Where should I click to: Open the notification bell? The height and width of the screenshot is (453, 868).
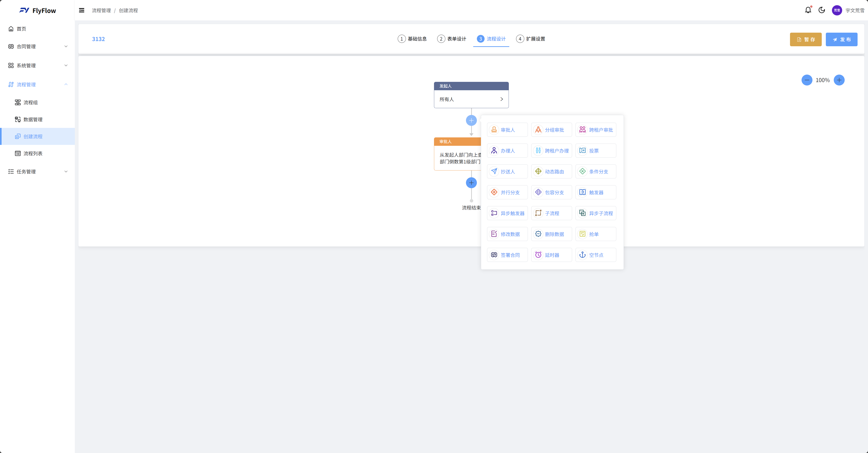[x=808, y=10]
